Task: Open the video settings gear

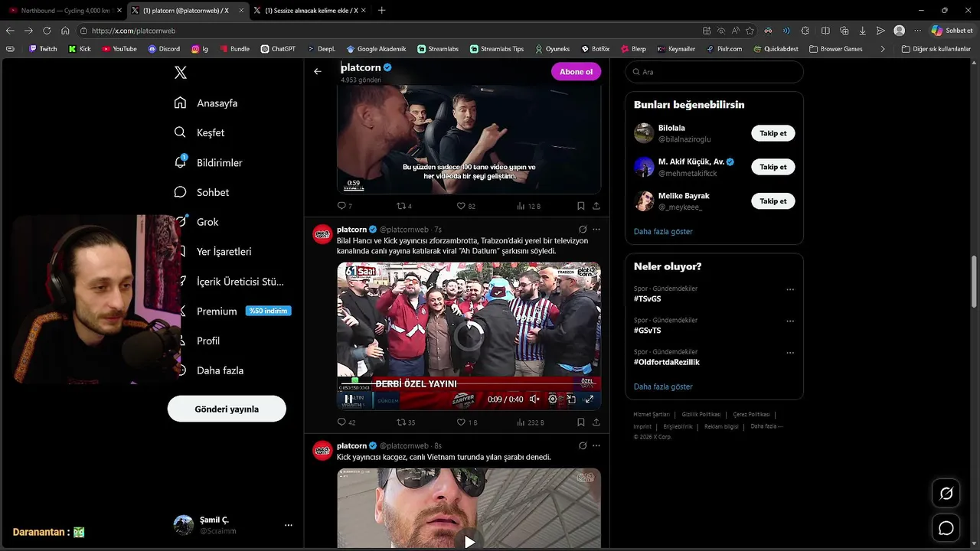Action: point(553,399)
